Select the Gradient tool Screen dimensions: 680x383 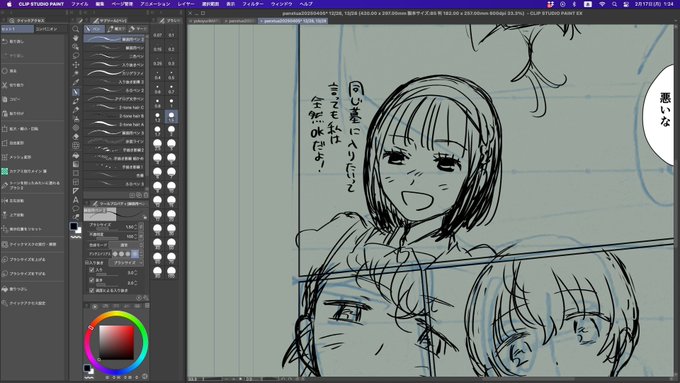76,164
